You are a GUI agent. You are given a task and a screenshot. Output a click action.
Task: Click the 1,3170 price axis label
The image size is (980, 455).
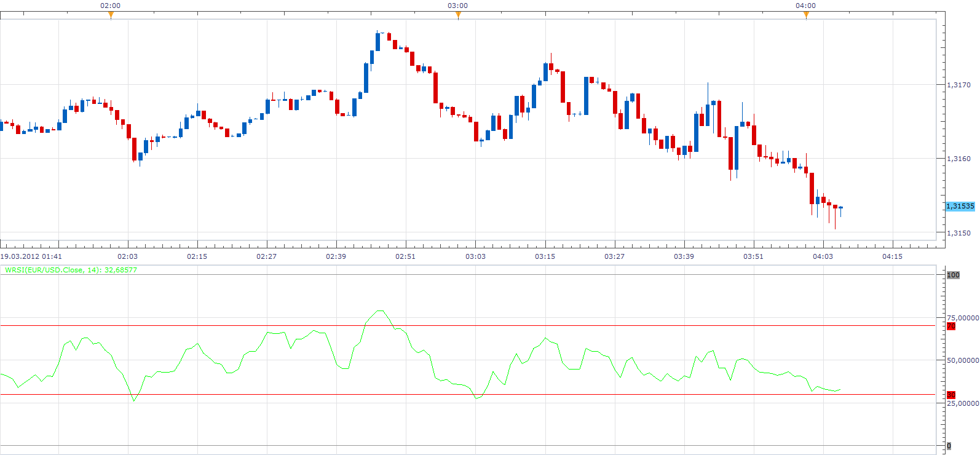pos(959,85)
